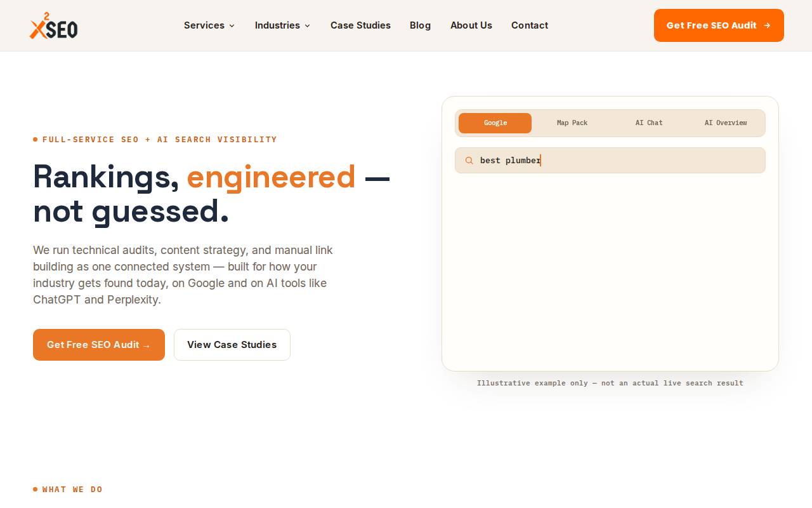This screenshot has width=812, height=508.
Task: Click the orange word engineered in headline
Action: pos(271,177)
